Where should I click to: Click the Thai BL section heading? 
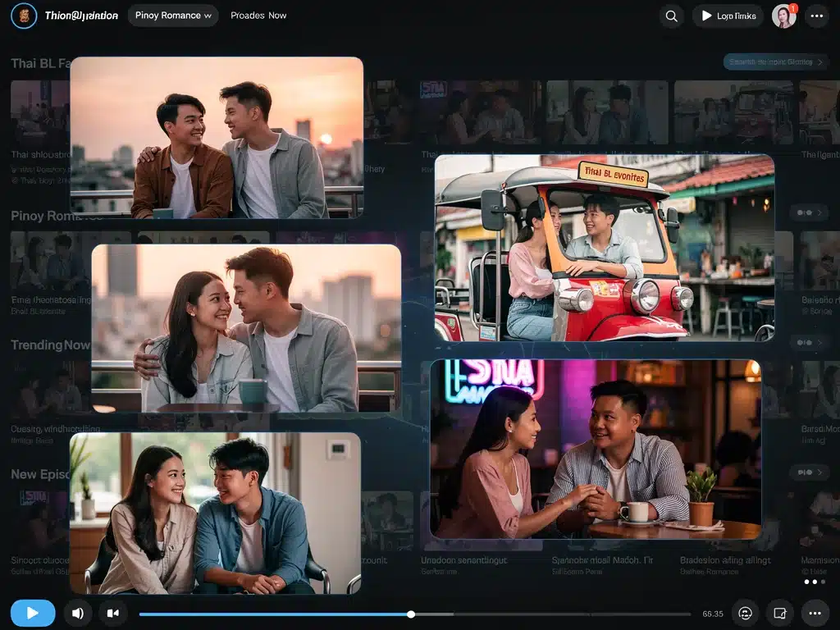(41, 63)
